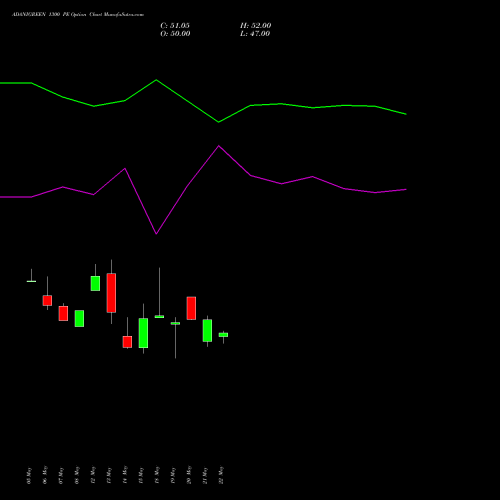Select the high value H: 52.00
The image size is (500, 500).
255,26
